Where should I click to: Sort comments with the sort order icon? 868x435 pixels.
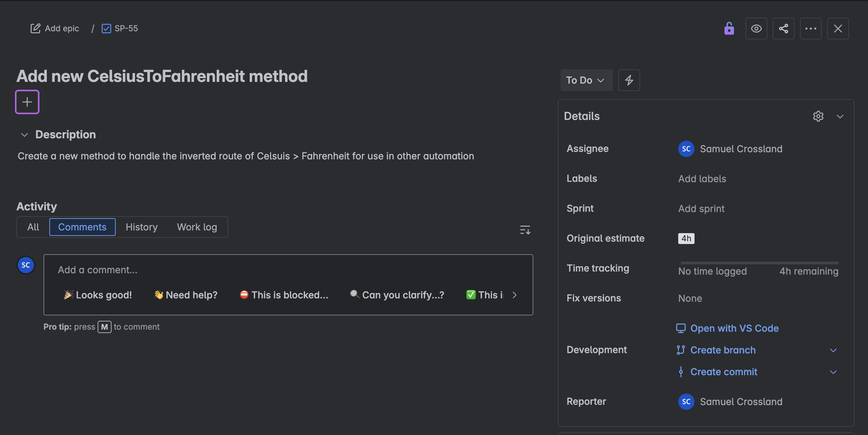click(525, 230)
